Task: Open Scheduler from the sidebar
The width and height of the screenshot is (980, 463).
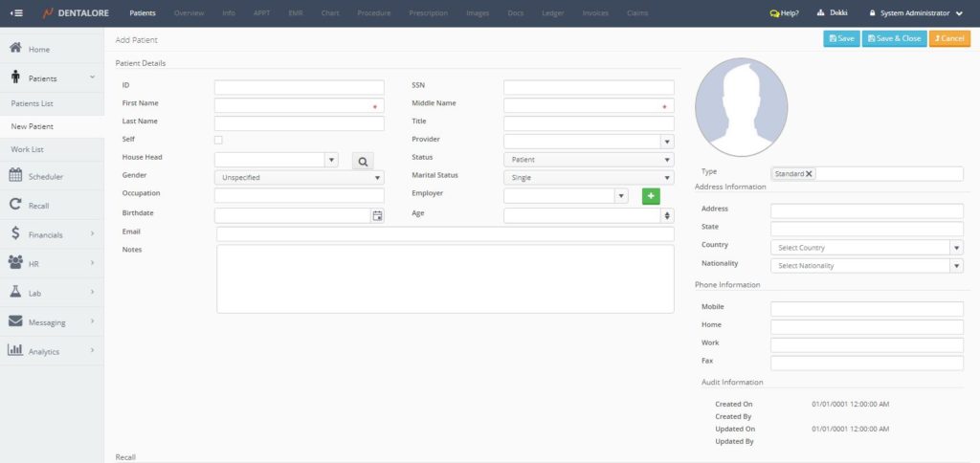Action: point(45,176)
